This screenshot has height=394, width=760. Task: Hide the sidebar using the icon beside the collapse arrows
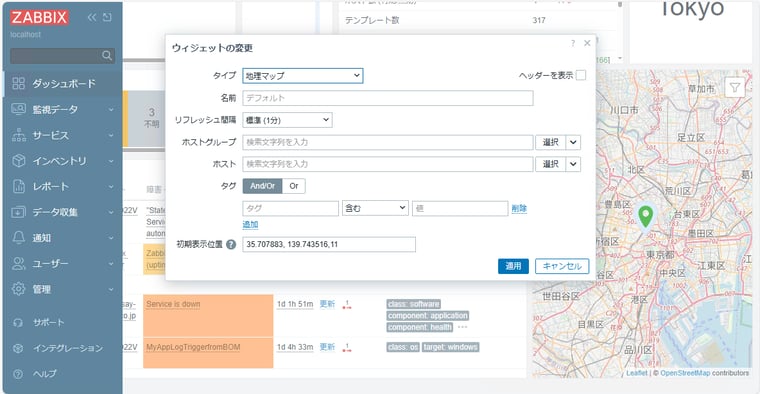(x=107, y=17)
